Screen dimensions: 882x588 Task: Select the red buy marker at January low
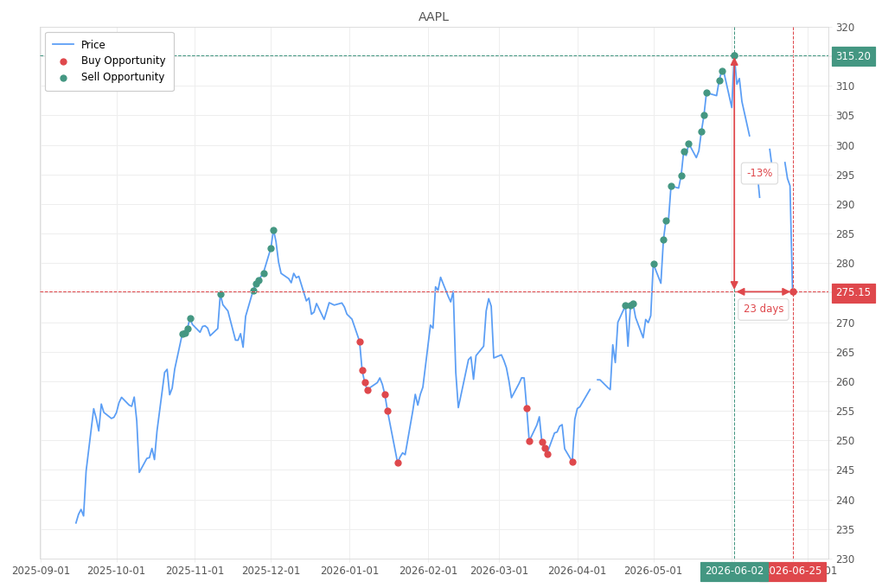tap(399, 463)
